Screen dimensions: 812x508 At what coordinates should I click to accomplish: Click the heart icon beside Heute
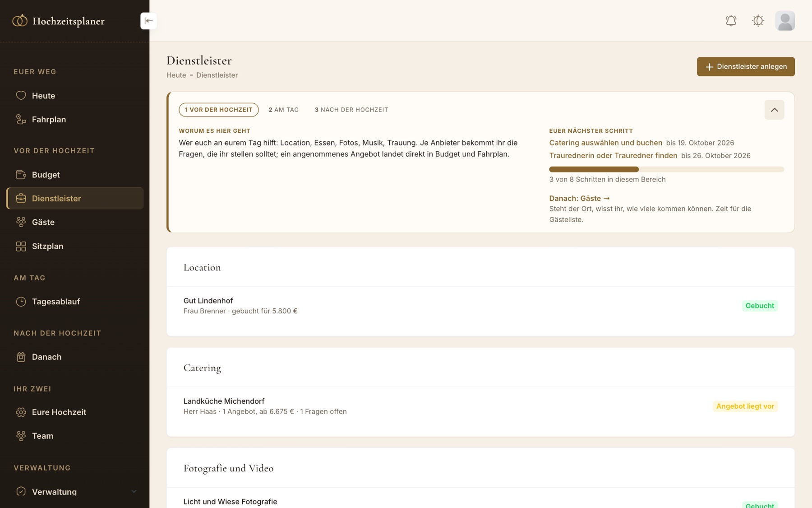(x=21, y=96)
